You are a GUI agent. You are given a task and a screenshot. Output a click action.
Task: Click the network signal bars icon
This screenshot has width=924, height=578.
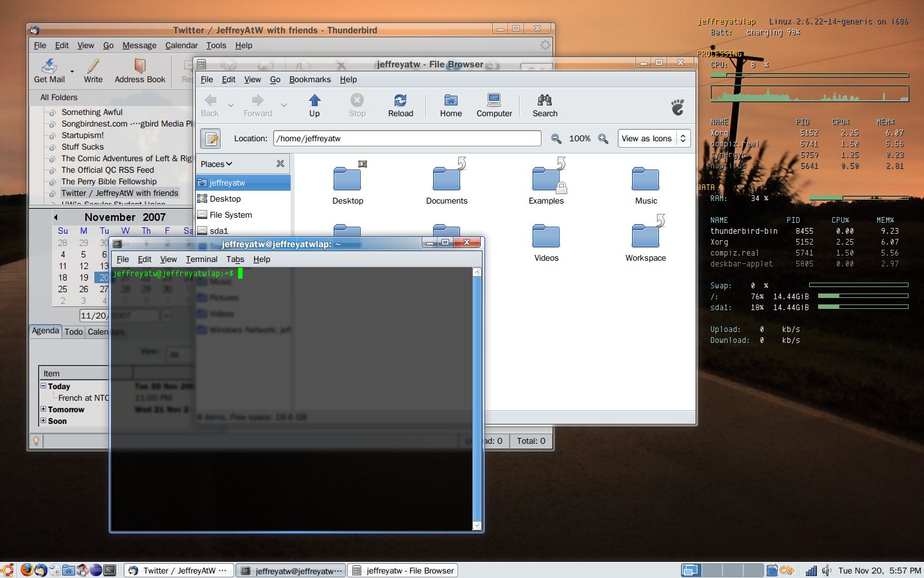click(x=811, y=570)
